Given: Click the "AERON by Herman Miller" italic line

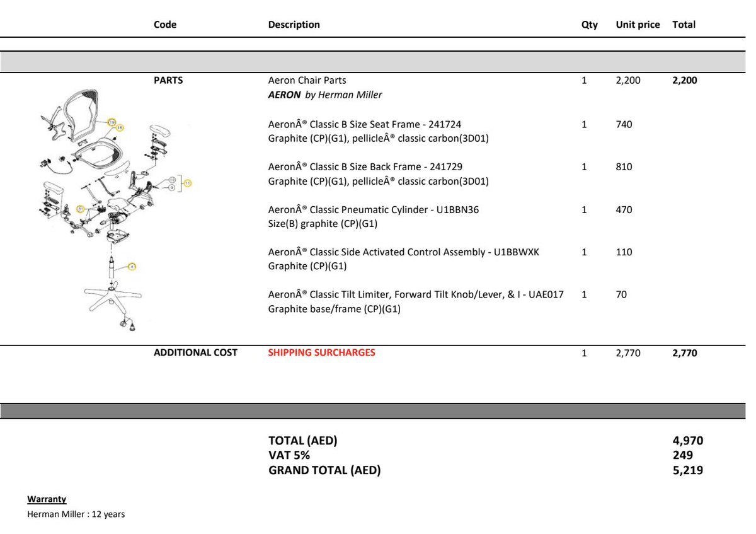Looking at the screenshot, I should tap(325, 95).
